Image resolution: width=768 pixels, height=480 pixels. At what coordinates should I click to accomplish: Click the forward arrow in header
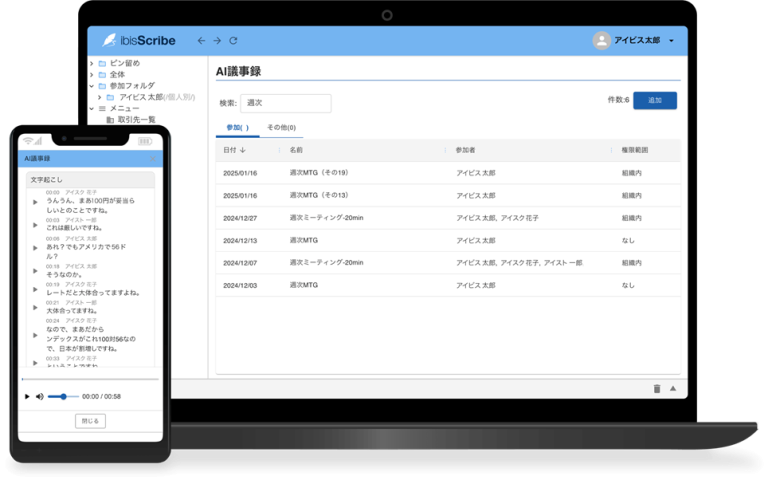coord(217,41)
